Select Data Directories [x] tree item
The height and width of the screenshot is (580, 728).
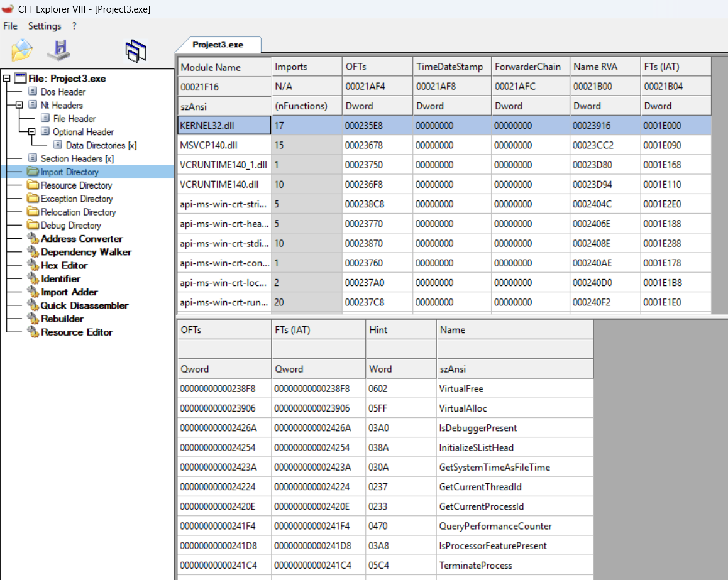101,146
